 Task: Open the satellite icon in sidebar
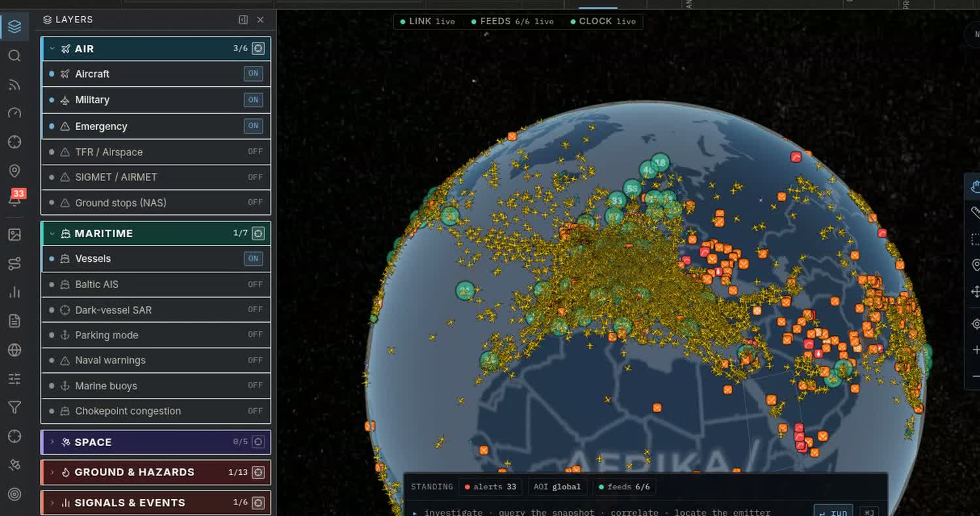[14, 465]
